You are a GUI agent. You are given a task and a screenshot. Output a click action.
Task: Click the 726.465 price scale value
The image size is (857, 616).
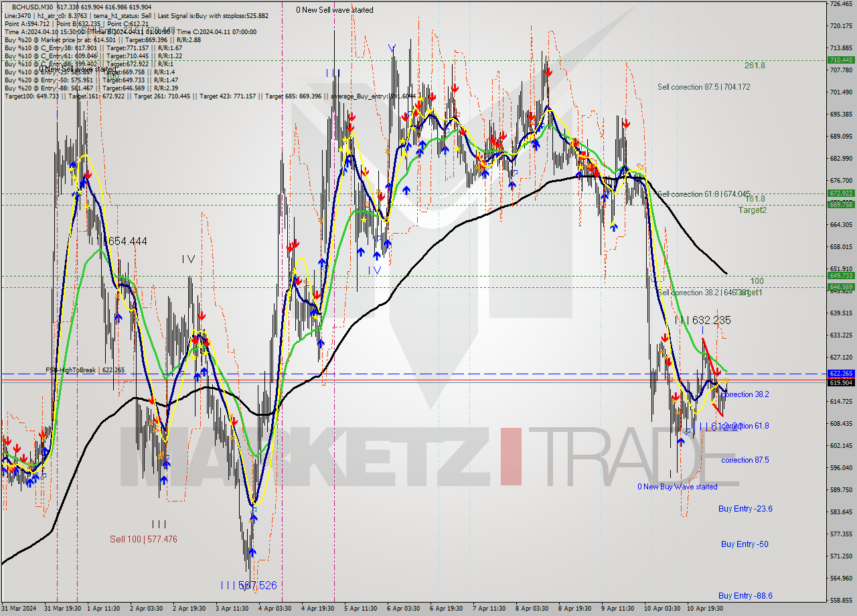[842, 4]
